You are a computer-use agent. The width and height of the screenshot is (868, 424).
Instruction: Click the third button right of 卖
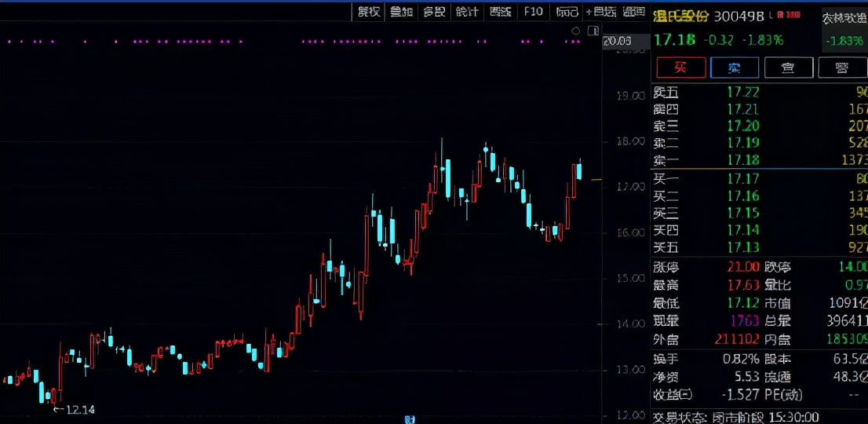(788, 68)
